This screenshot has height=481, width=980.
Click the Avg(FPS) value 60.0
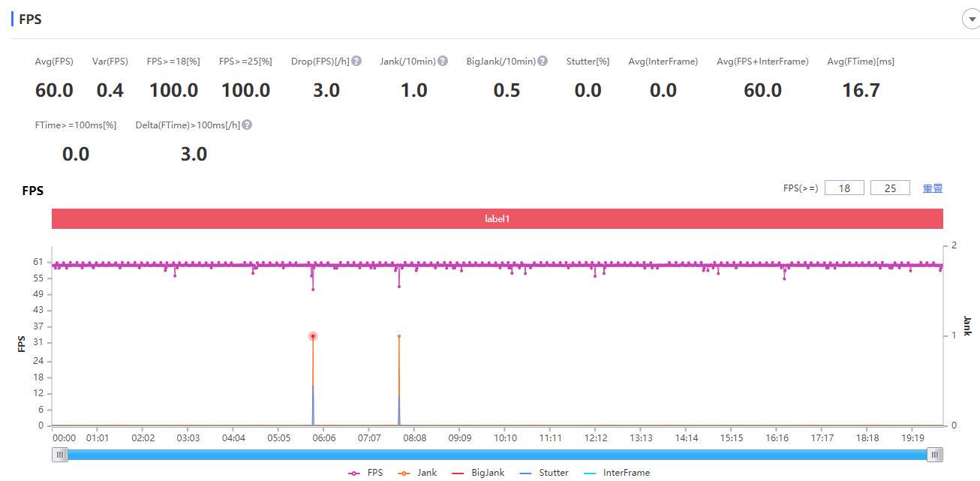point(54,91)
